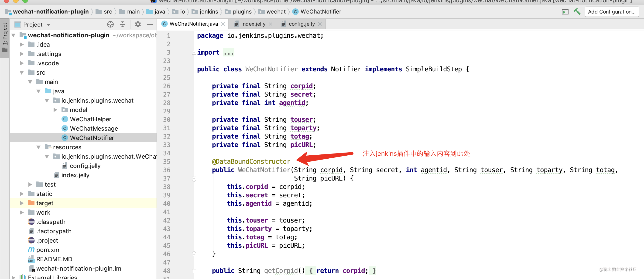644x279 pixels.
Task: Toggle the 1: Project side tool window tab
Action: coord(5,38)
